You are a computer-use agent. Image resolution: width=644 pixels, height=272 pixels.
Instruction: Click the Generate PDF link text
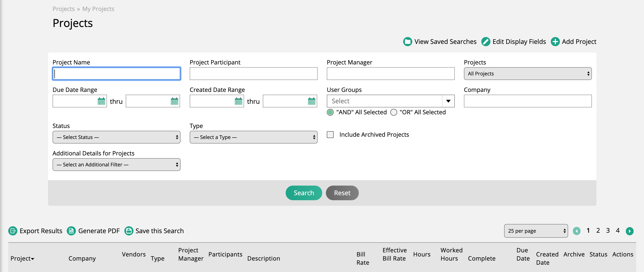99,231
